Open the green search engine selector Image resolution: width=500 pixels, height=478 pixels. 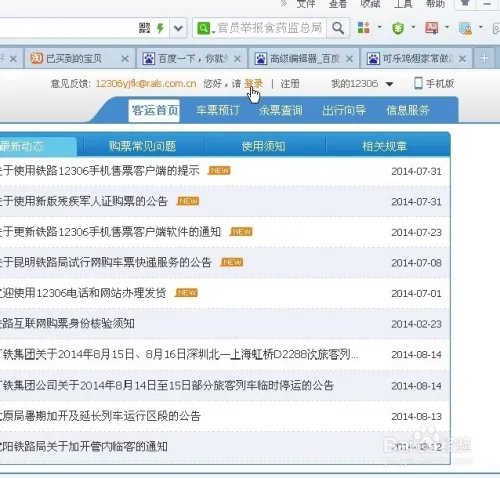tap(204, 28)
